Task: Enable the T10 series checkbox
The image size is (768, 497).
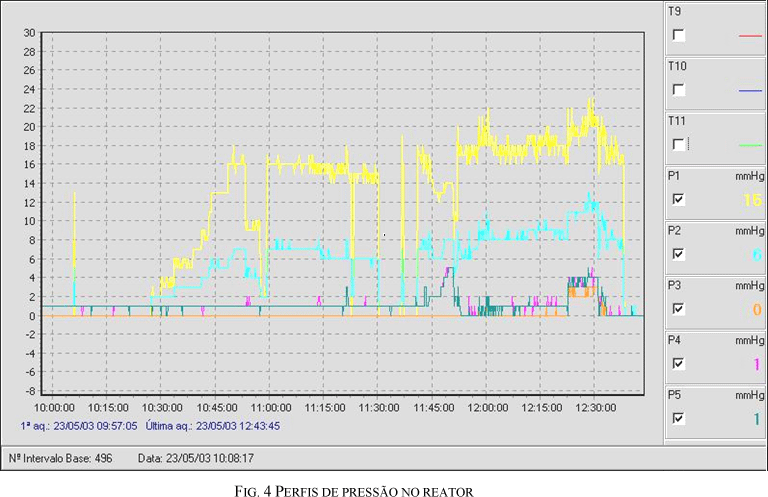Action: (679, 90)
